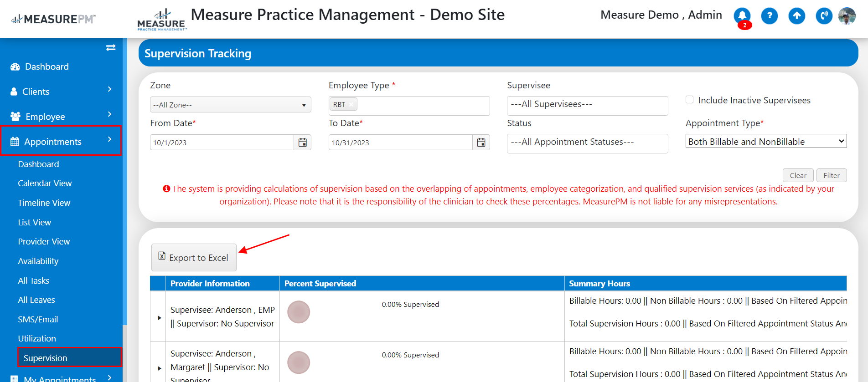Click supervision percent circle for Anderson, Margaret
This screenshot has height=382, width=868.
299,362
